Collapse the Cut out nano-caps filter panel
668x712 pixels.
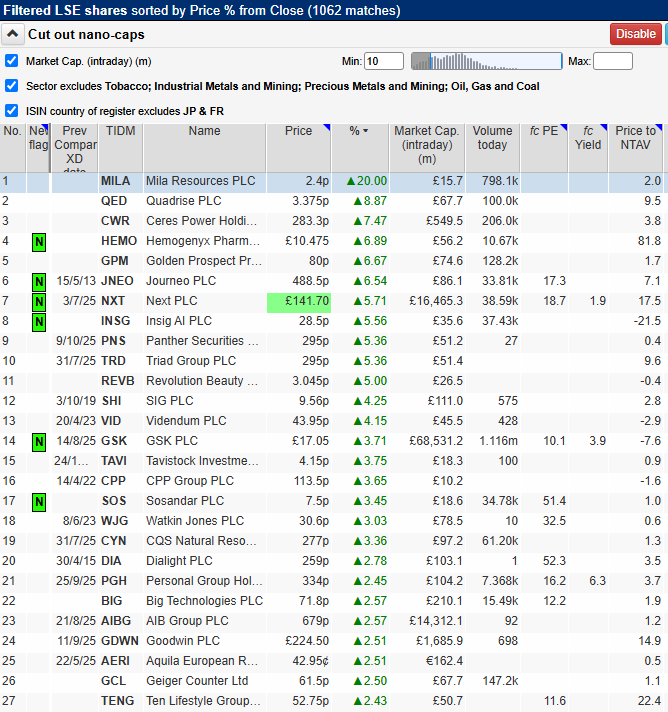pos(13,34)
